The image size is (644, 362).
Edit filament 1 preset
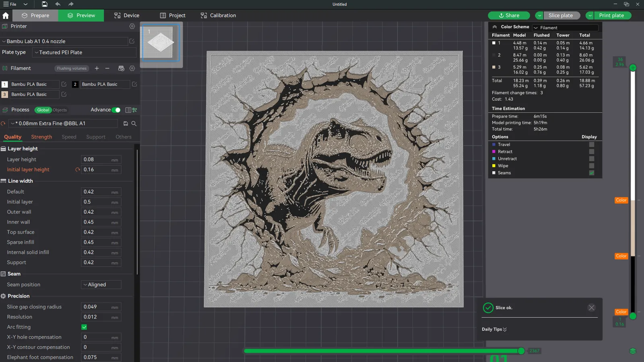click(x=64, y=84)
